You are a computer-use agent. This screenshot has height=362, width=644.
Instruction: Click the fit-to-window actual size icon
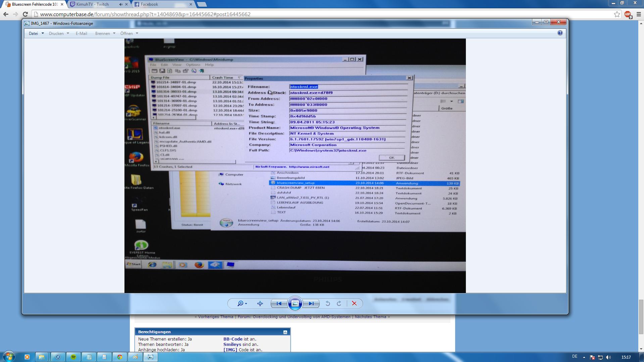click(x=260, y=303)
